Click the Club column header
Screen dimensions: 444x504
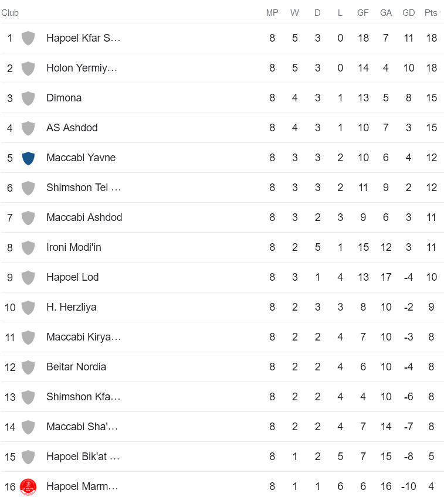point(10,13)
